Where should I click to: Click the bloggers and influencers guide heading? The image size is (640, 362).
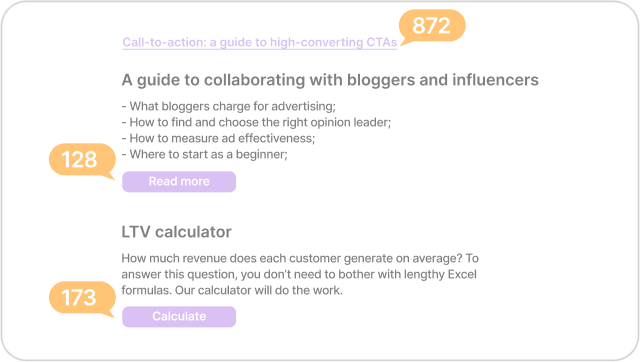coord(330,80)
